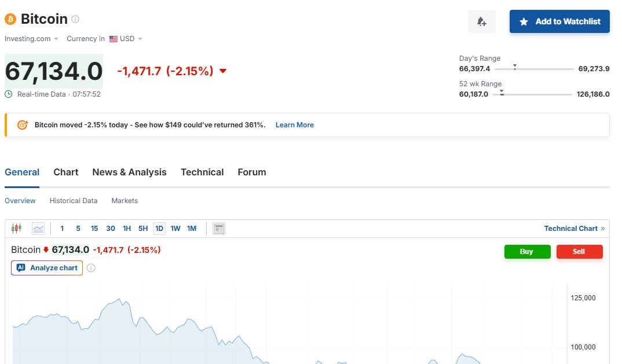Open the Investing.com source dropdown
Viewport: 622px width, 364px height.
tap(31, 39)
